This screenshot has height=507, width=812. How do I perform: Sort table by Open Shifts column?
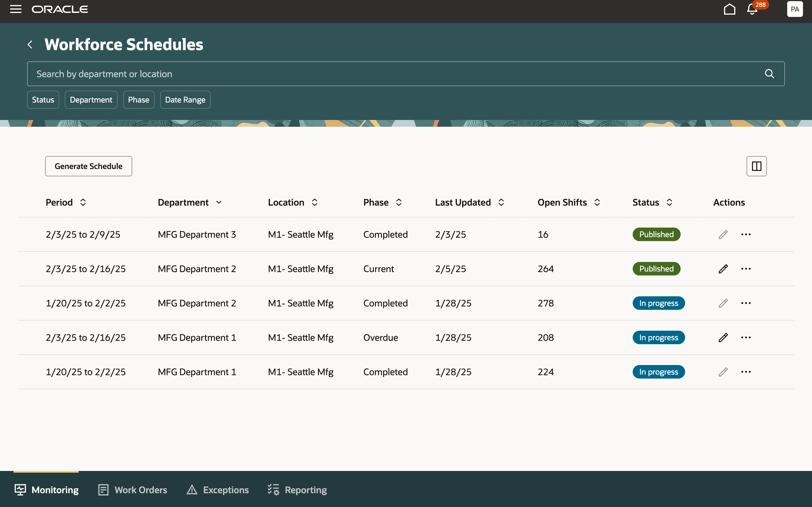pos(597,202)
